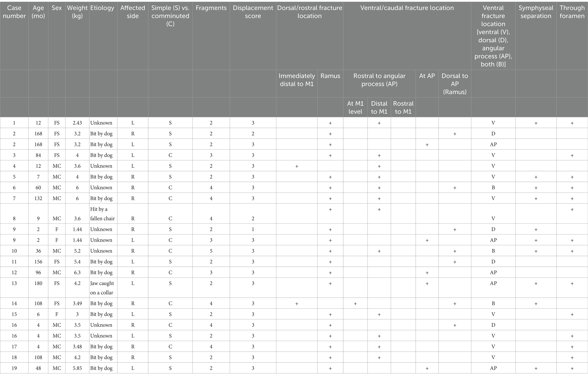Select the "Symphyseal separation" plus, case 19 row
Image resolution: width=588 pixels, height=377 pixels.
coord(536,368)
